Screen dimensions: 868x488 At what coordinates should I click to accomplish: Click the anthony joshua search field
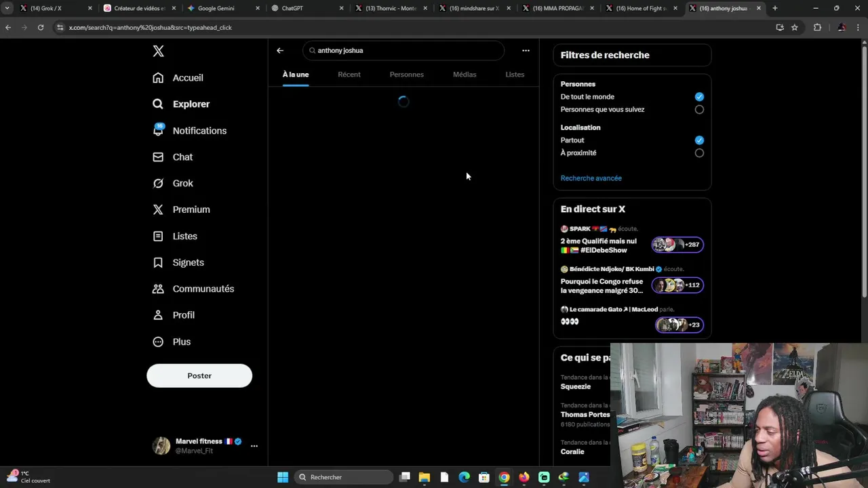(403, 50)
